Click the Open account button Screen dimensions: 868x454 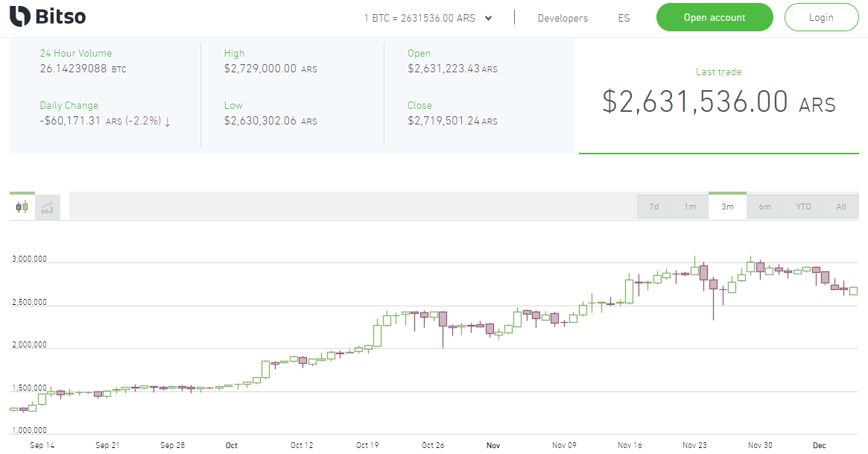click(715, 17)
